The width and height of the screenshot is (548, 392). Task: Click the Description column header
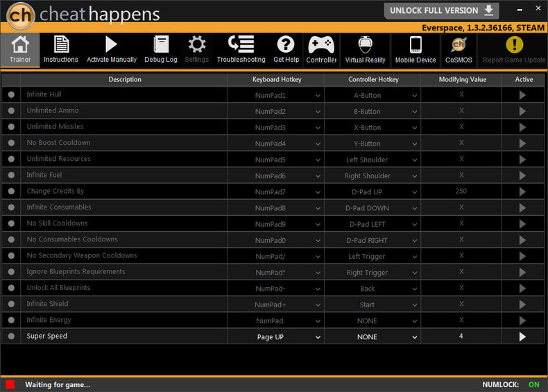[x=124, y=80]
